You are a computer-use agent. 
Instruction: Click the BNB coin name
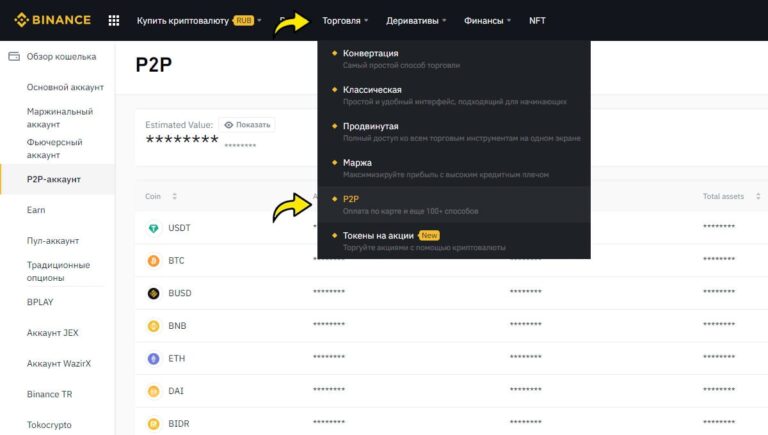[177, 326]
